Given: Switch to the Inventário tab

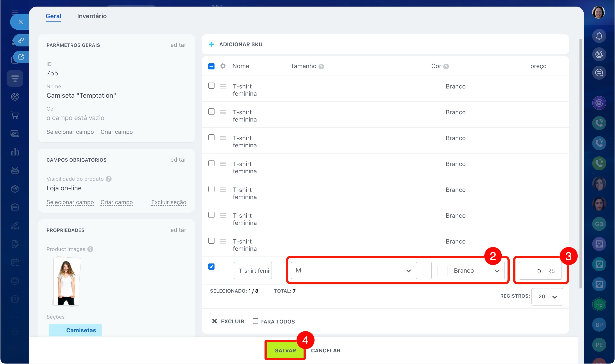Looking at the screenshot, I should click(92, 16).
